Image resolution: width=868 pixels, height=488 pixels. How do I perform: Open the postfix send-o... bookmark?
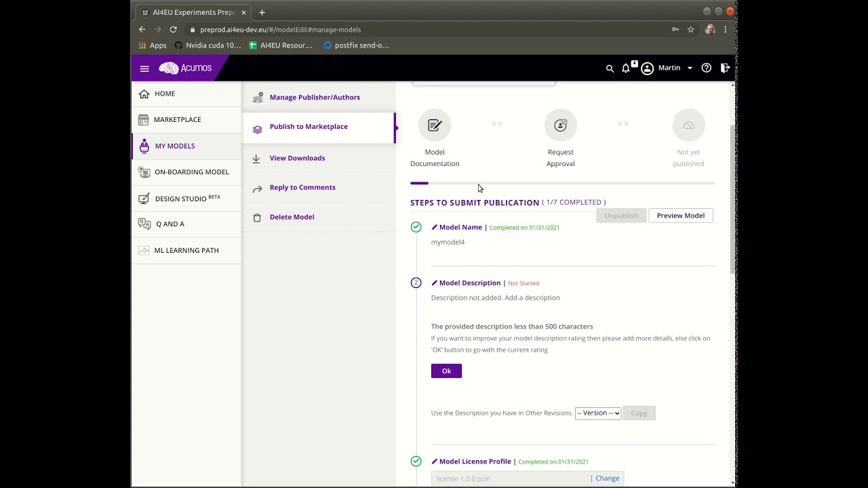(x=356, y=45)
